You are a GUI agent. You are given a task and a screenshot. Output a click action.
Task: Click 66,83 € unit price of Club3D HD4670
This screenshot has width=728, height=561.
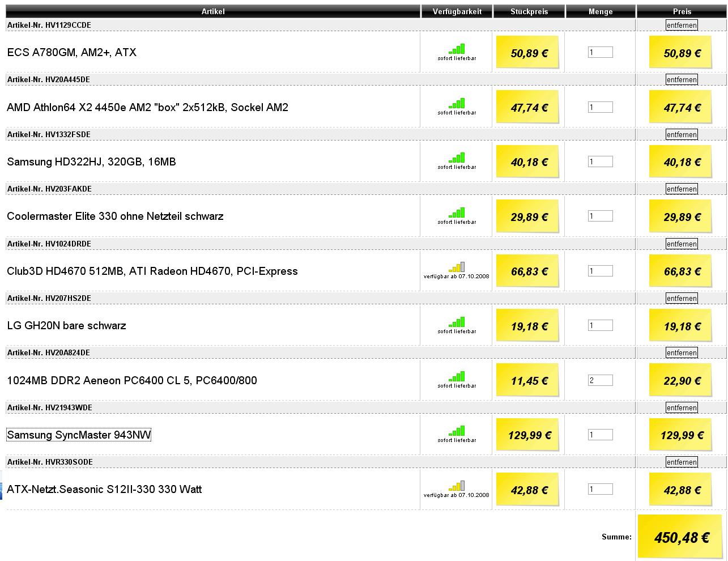click(527, 271)
